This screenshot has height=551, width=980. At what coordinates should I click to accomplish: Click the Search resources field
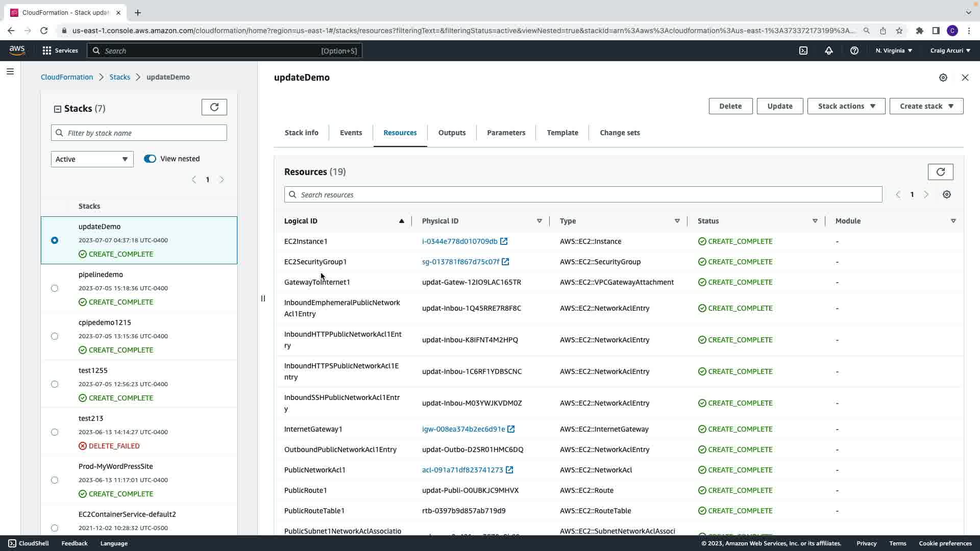click(x=583, y=195)
